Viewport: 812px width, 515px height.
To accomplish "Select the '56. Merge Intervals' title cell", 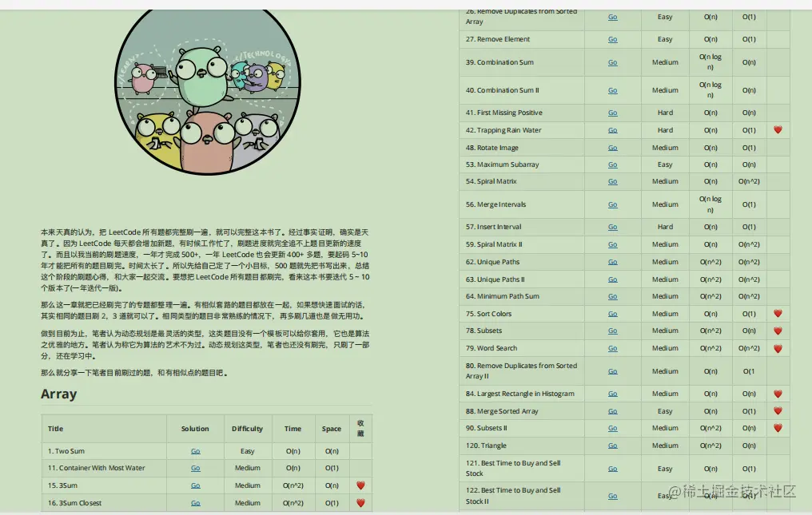I will point(522,204).
